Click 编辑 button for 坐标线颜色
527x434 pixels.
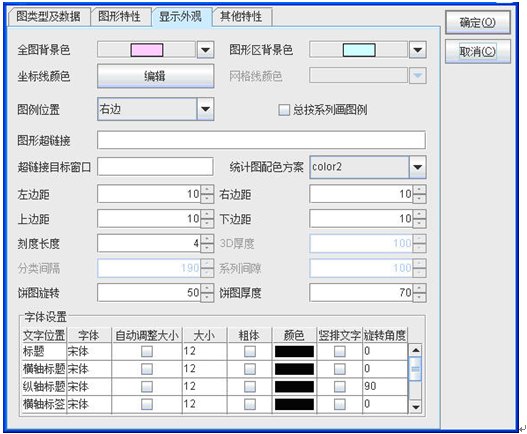pos(155,76)
